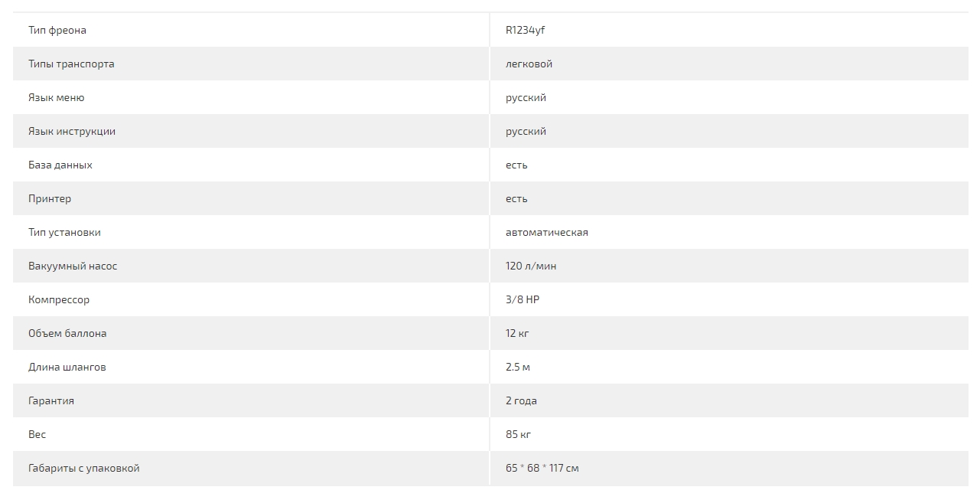Select the '2 года' warranty value
This screenshot has width=980, height=500.
[521, 401]
